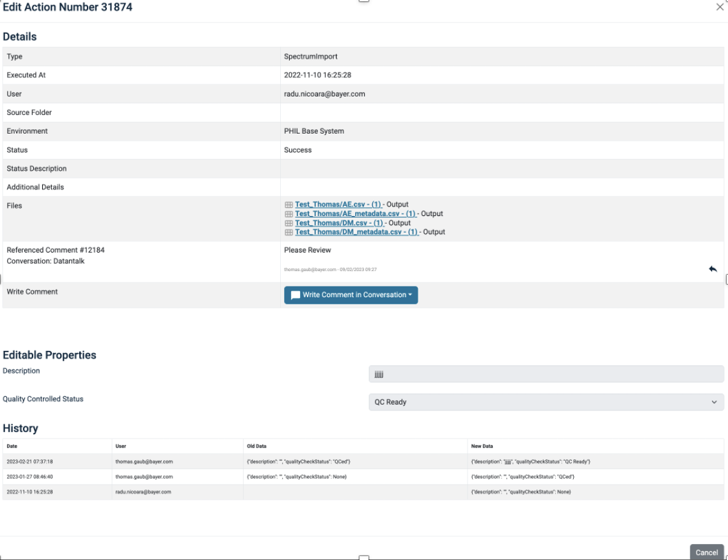The width and height of the screenshot is (728, 560).
Task: Click the Date column header in History
Action: click(x=12, y=446)
